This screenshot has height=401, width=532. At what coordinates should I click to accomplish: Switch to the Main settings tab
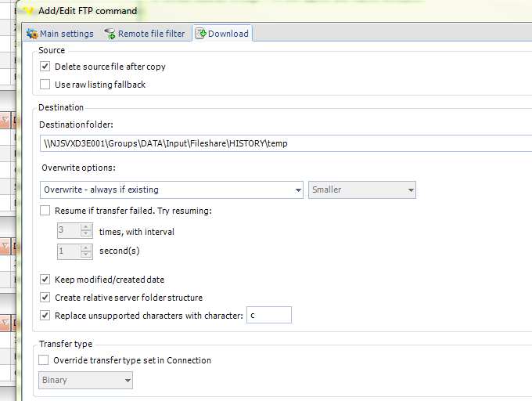click(x=66, y=34)
